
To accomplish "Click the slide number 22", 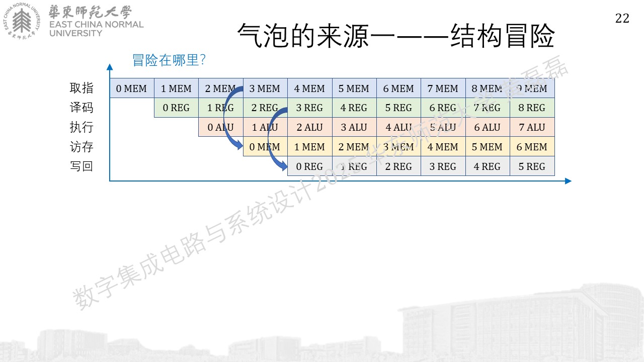I will 622,19.
